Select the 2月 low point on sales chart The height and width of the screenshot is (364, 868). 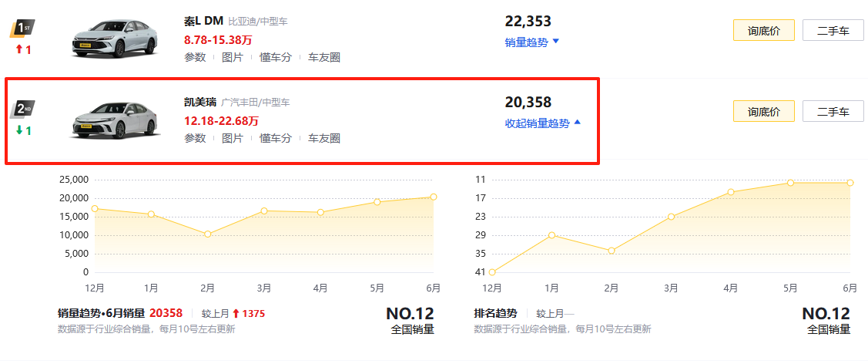click(208, 234)
